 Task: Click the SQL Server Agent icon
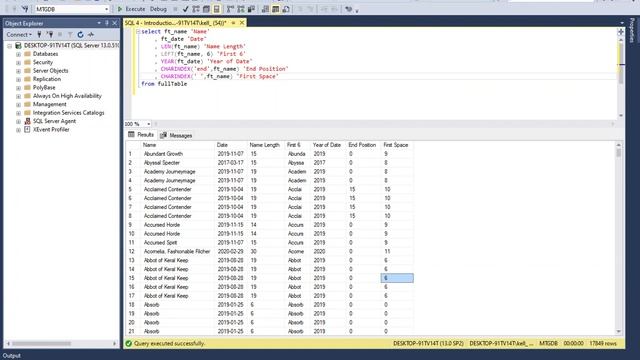[x=27, y=121]
